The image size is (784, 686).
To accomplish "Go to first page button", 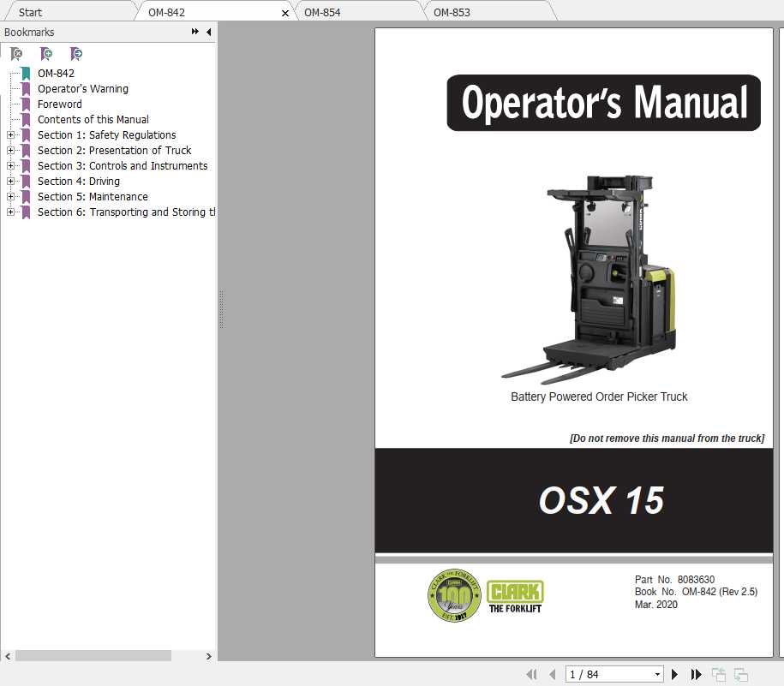I will coord(531,675).
